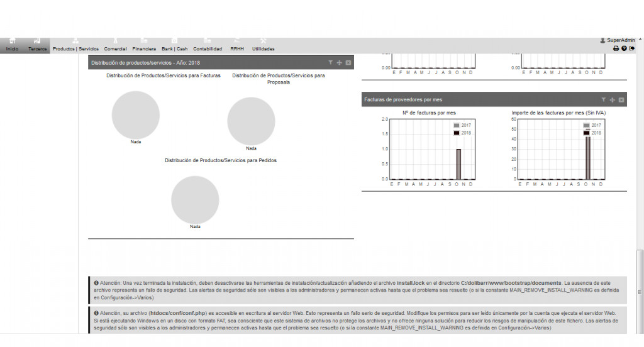Click 2018 legend swatch in Nº de facturas chart

click(457, 133)
